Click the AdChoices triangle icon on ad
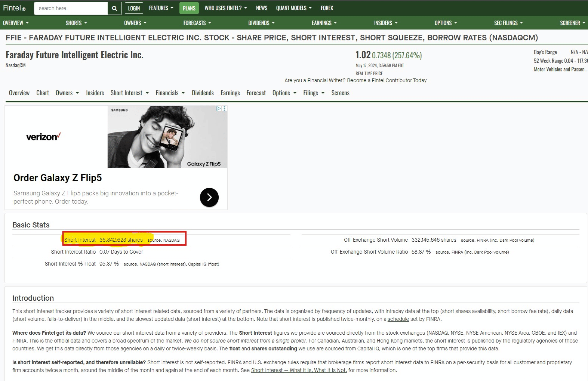This screenshot has width=588, height=381. (x=219, y=109)
